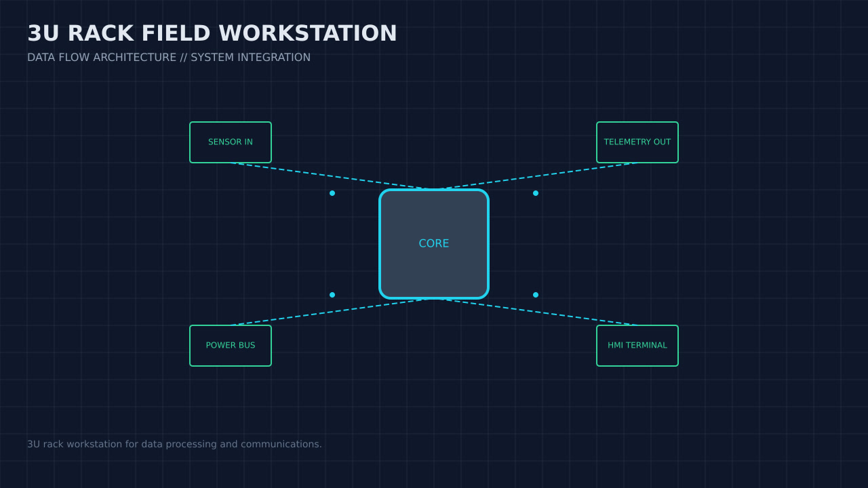Click the DATA FLOW ARCHITECTURE subtitle
The image size is (868, 488).
tap(169, 58)
